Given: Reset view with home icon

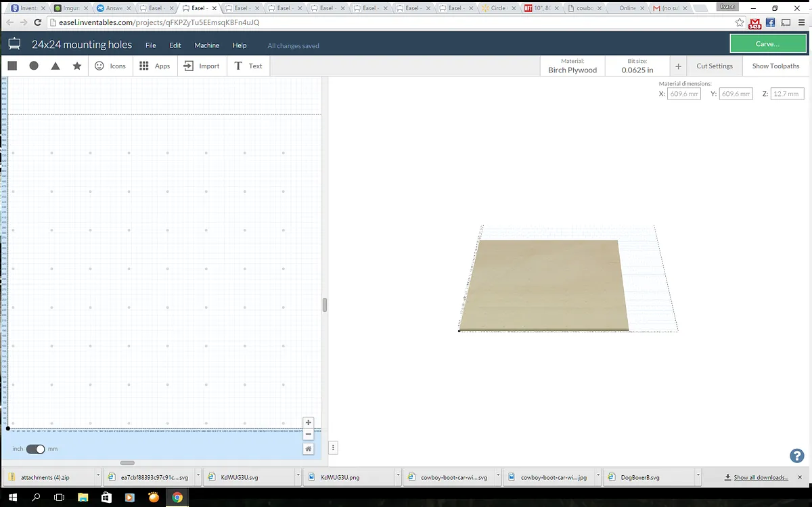Looking at the screenshot, I should click(x=309, y=448).
